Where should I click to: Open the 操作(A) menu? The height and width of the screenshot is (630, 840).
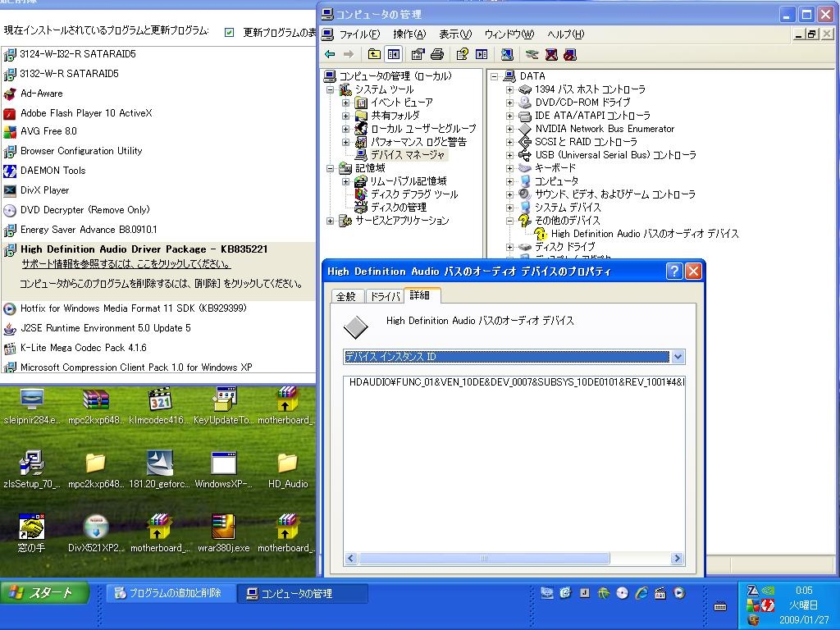[409, 34]
